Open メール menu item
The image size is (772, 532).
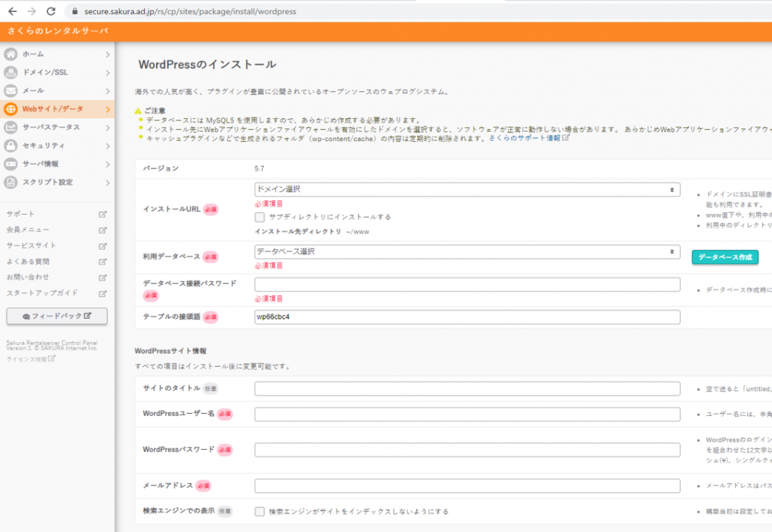57,90
